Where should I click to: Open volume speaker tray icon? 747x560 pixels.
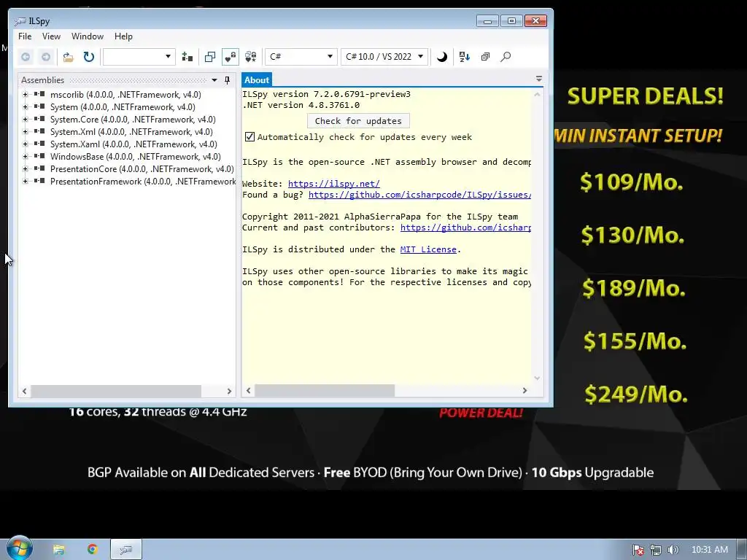coord(673,550)
